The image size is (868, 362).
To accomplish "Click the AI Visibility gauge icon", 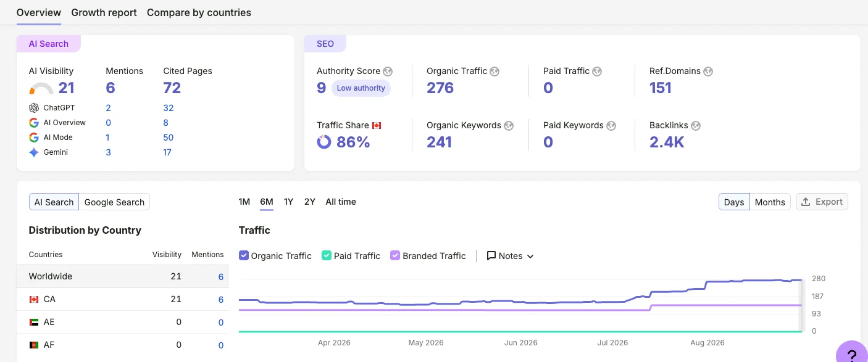I will coord(41,89).
